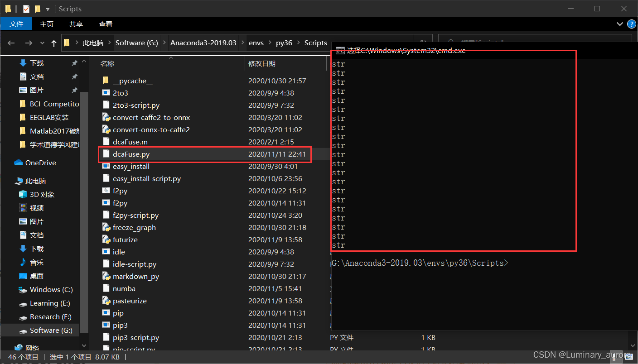Select the dcaFuse.py file icon
Viewport: 638px width, 364px height.
pyautogui.click(x=106, y=154)
